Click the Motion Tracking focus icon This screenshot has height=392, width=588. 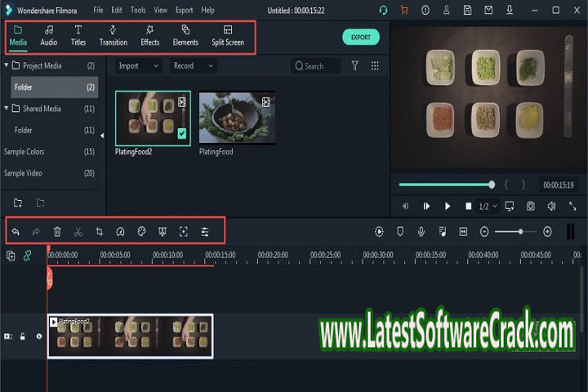(184, 232)
